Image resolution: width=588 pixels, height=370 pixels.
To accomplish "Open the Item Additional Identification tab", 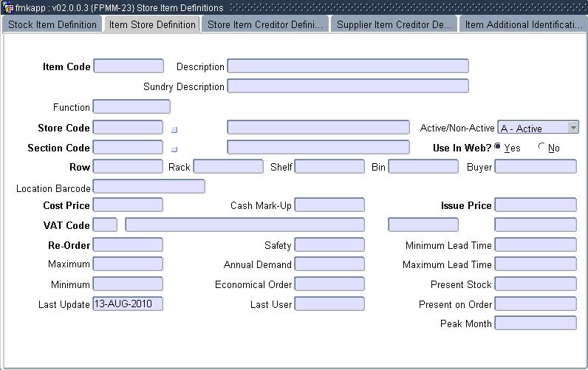I will coord(523,24).
